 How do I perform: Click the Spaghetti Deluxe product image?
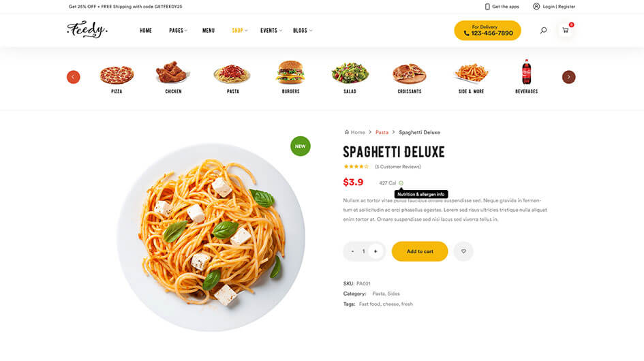[x=211, y=237]
